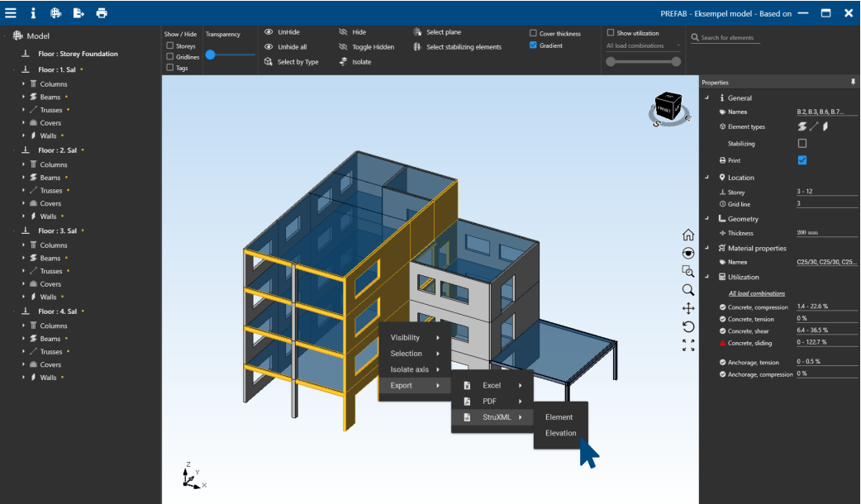Click the navigation view cube
The height and width of the screenshot is (504, 861).
(668, 107)
